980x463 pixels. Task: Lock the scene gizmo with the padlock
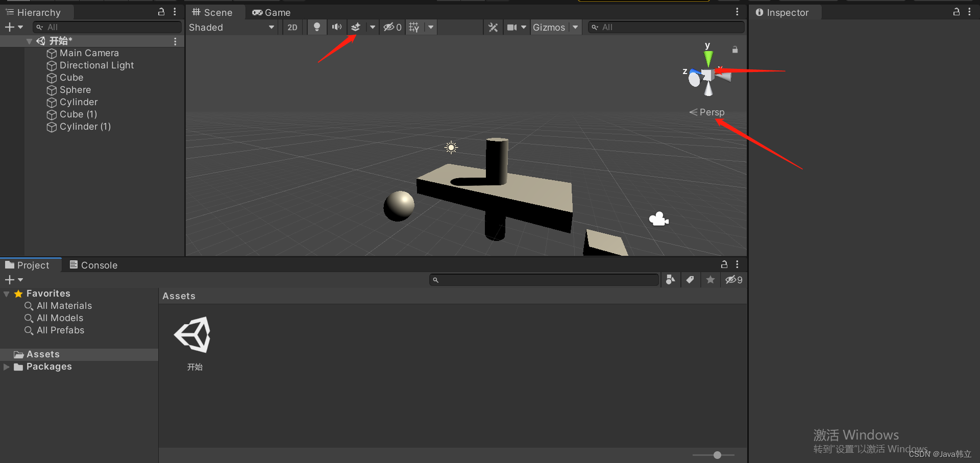pos(735,49)
